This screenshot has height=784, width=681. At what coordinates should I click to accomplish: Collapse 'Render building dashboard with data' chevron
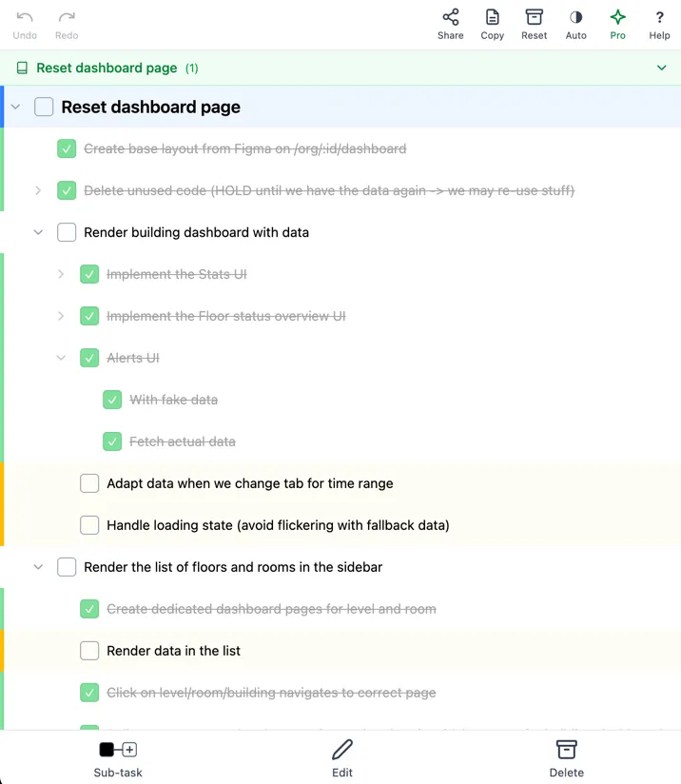click(38, 232)
